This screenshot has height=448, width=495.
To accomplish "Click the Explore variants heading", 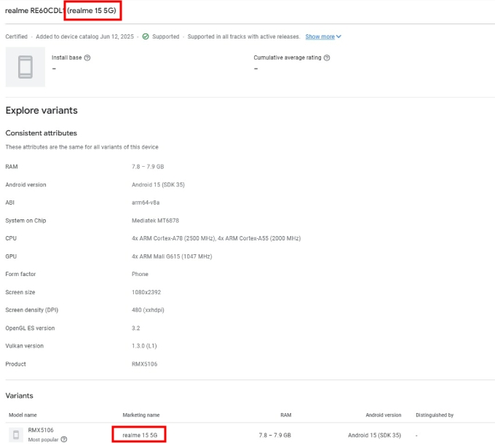I will [41, 111].
